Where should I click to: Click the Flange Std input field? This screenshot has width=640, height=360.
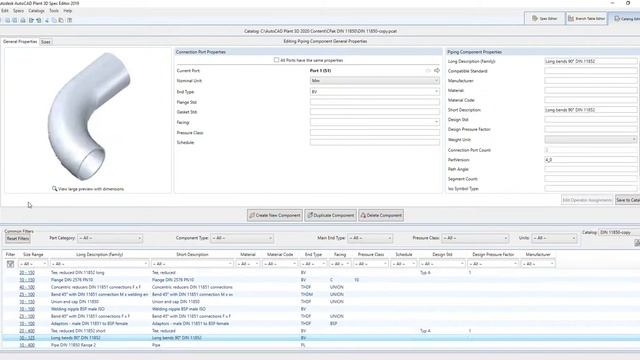[x=375, y=102]
